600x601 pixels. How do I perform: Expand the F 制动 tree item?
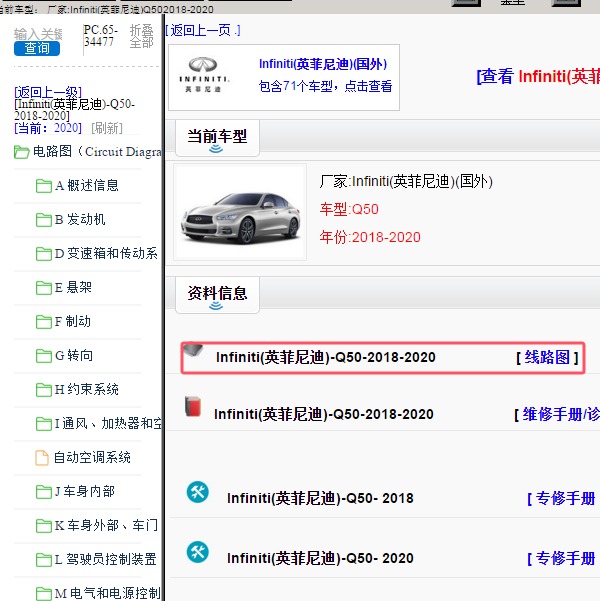coord(72,321)
